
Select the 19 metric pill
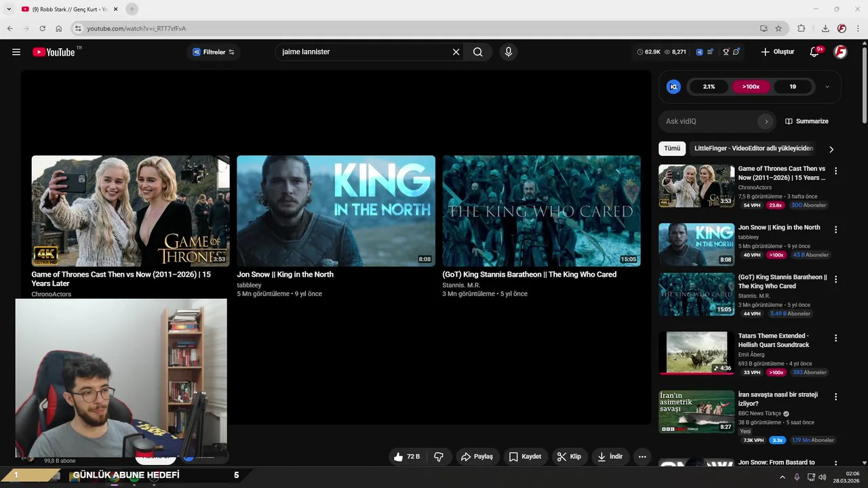click(793, 87)
